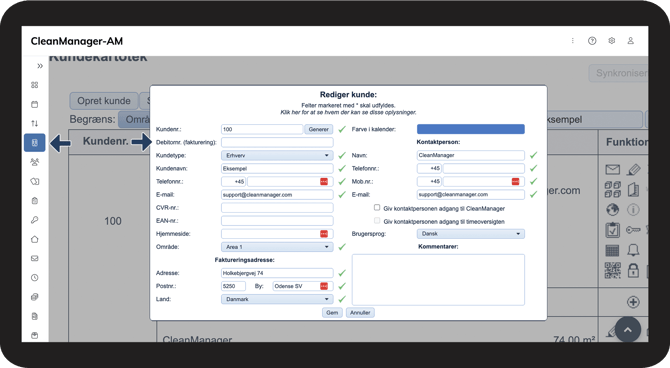670x368 pixels.
Task: Click the Adresse field with Holkebjergvej 74
Action: [277, 273]
